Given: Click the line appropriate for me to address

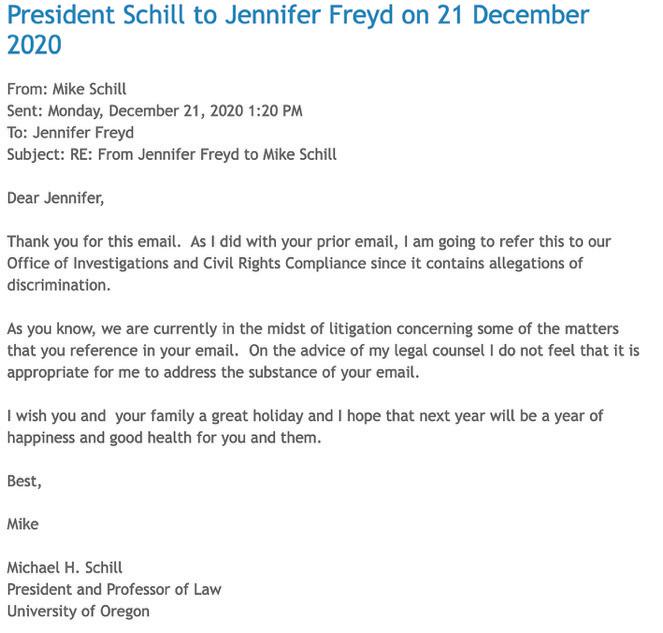Looking at the screenshot, I should (213, 373).
